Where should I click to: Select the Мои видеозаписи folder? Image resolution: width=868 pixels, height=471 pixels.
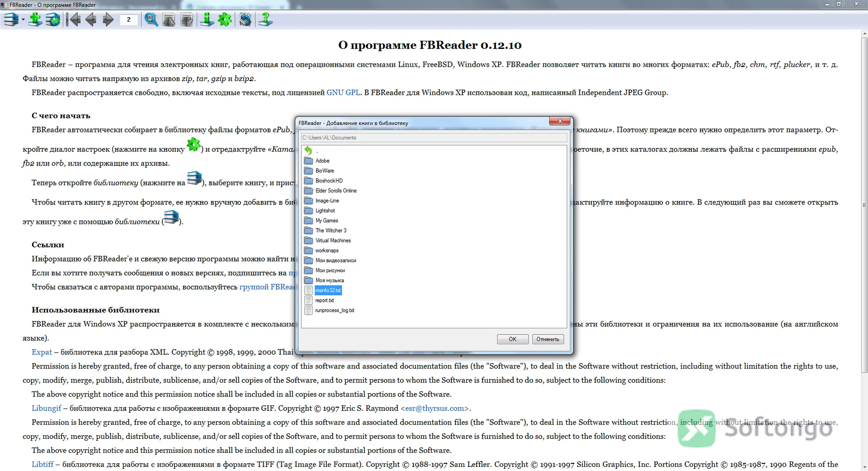(335, 260)
